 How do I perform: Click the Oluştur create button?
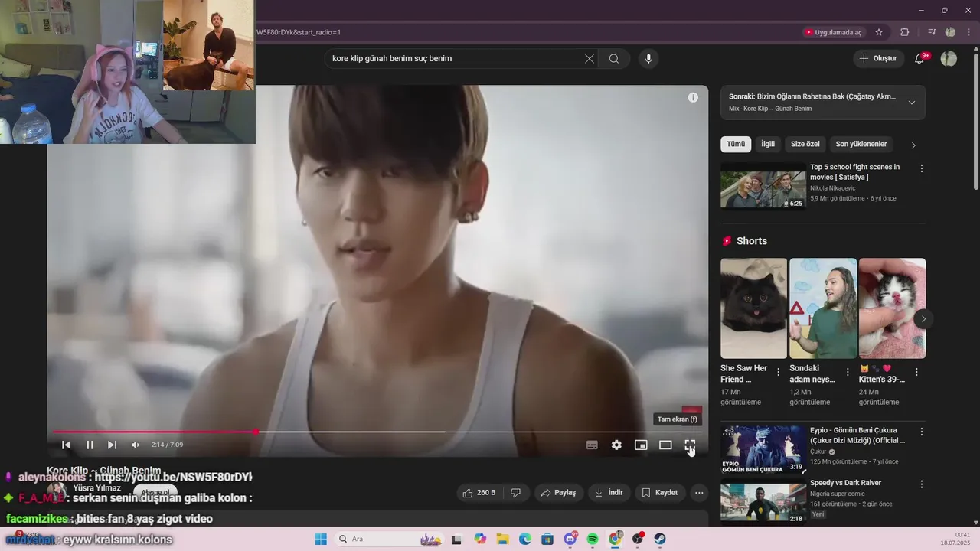tap(878, 58)
